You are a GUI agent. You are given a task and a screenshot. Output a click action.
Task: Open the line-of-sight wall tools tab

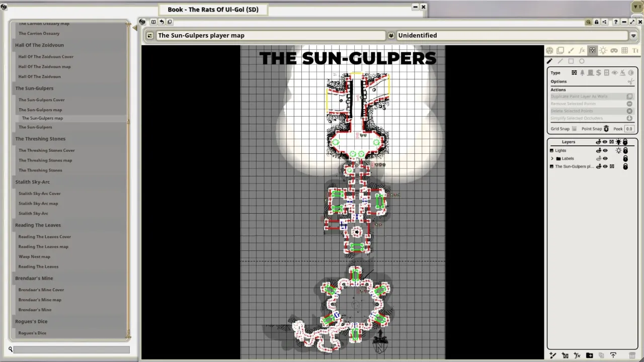(592, 50)
